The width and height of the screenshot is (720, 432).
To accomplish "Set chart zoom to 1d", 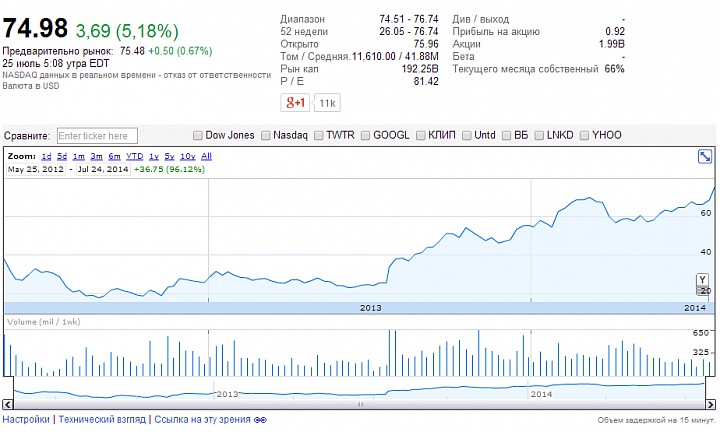I will coord(46,157).
